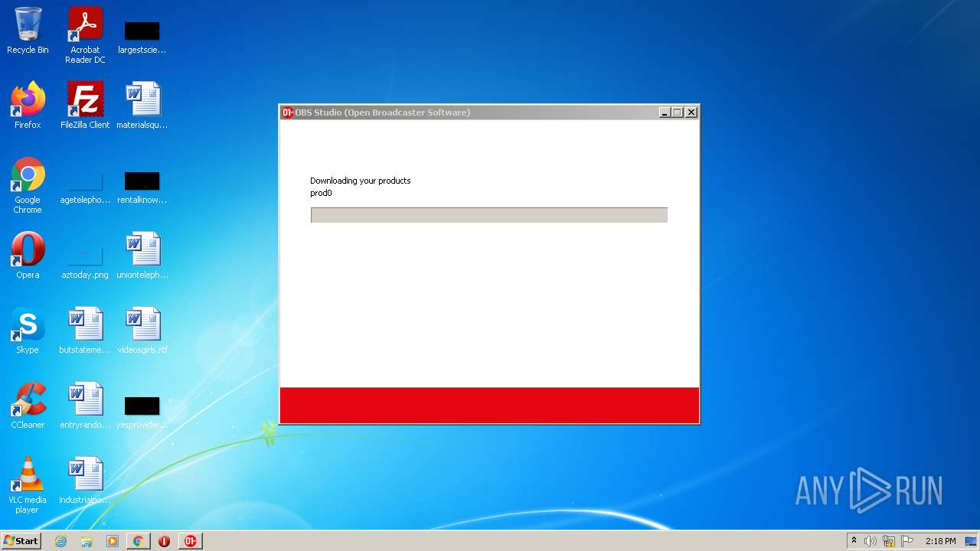Launch VLC media player shortcut
The image size is (980, 551).
[28, 485]
